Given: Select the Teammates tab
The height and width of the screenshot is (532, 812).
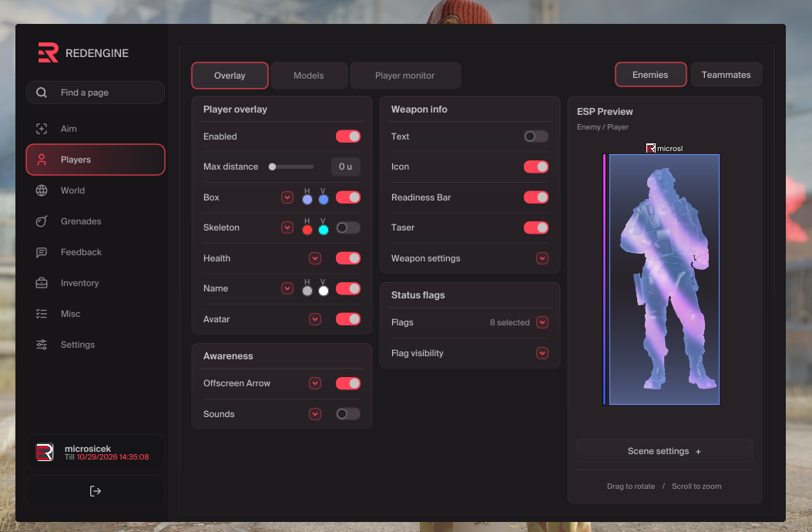Looking at the screenshot, I should point(726,75).
